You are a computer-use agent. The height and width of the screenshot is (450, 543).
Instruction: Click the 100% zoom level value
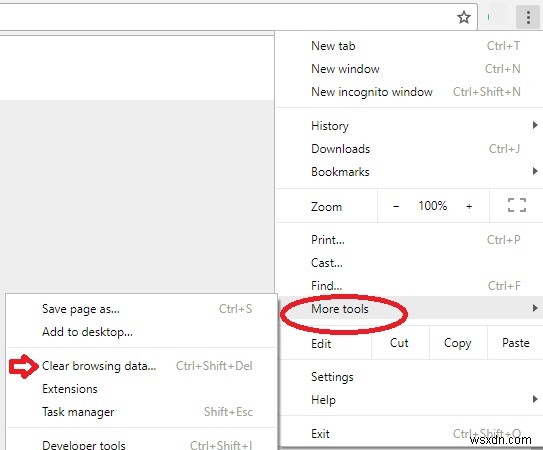(433, 206)
